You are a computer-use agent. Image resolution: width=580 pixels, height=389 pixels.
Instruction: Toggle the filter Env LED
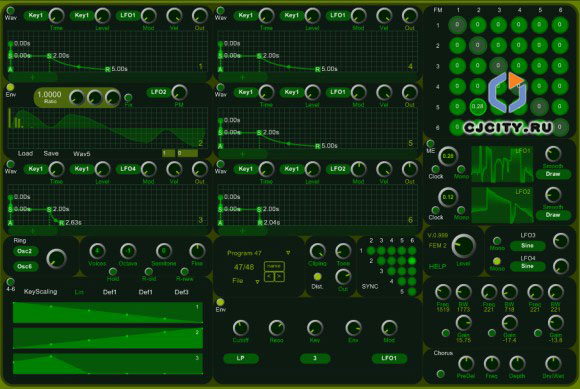pyautogui.click(x=220, y=302)
